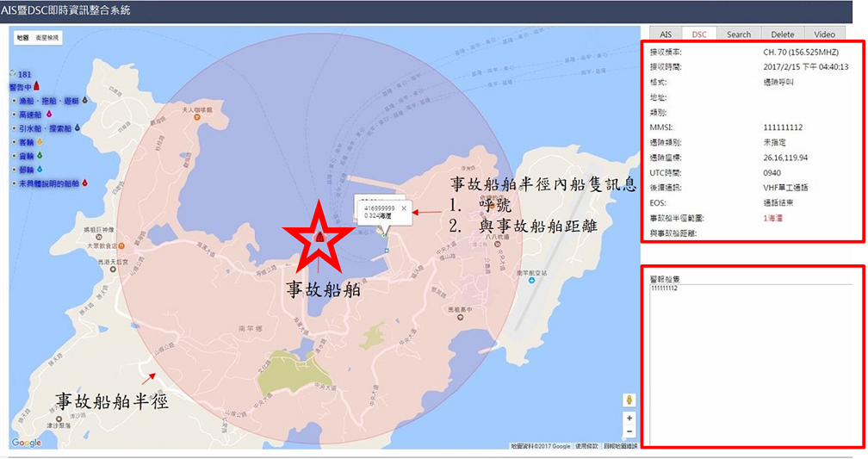Select the 漁船、拖船、遊艇 legend entry
This screenshot has height=459, width=868.
(49, 101)
